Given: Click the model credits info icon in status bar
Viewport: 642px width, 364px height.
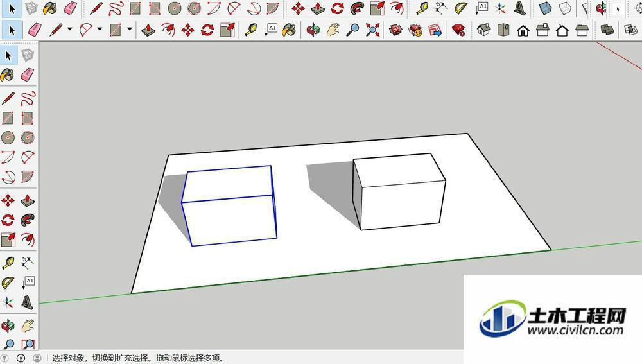Looking at the screenshot, I should tap(21, 358).
